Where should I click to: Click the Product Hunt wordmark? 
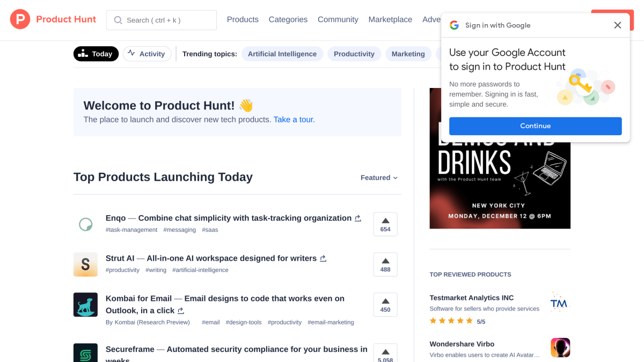pos(66,19)
